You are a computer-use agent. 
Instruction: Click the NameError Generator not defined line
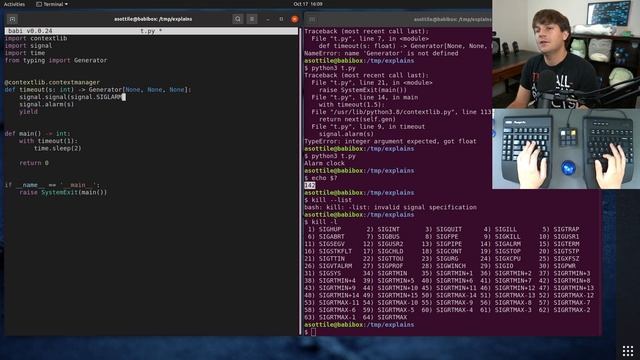coord(381,53)
